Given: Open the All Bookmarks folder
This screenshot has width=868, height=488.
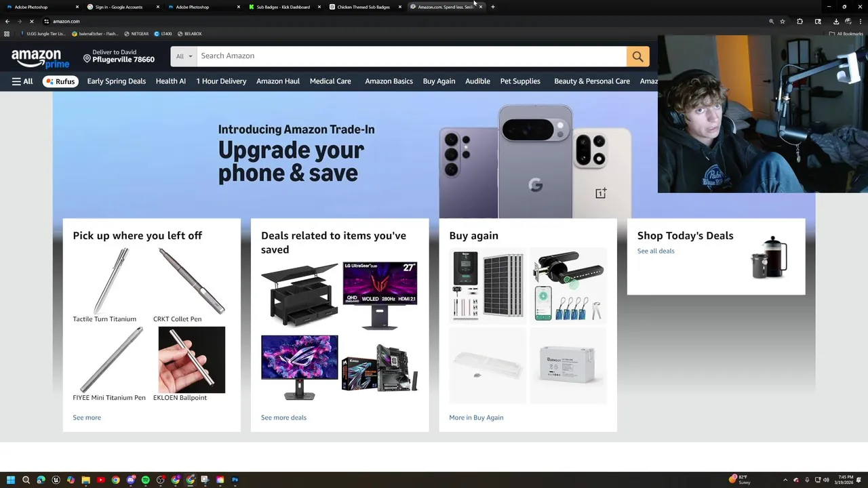Looking at the screenshot, I should (846, 33).
